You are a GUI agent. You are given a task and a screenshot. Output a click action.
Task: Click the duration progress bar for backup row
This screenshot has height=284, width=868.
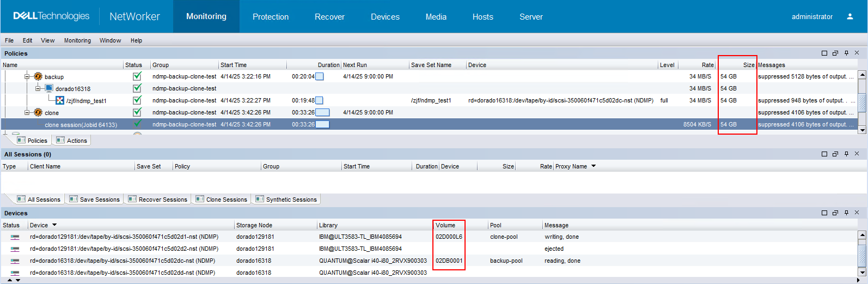coord(320,76)
